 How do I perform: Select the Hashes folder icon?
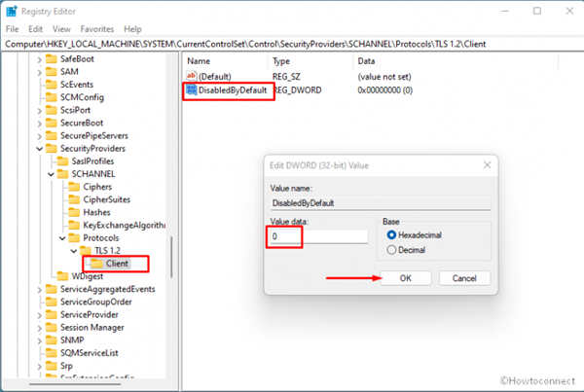click(74, 212)
